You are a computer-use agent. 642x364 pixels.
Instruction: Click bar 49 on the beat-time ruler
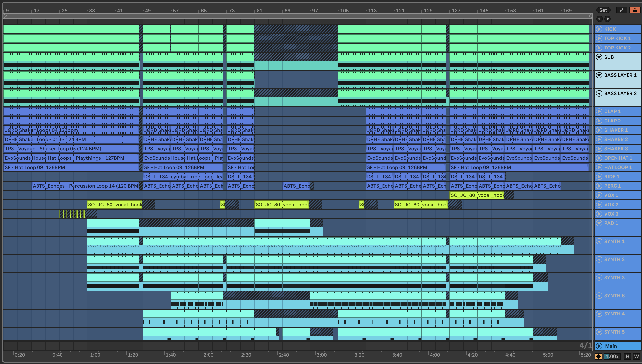(x=148, y=11)
